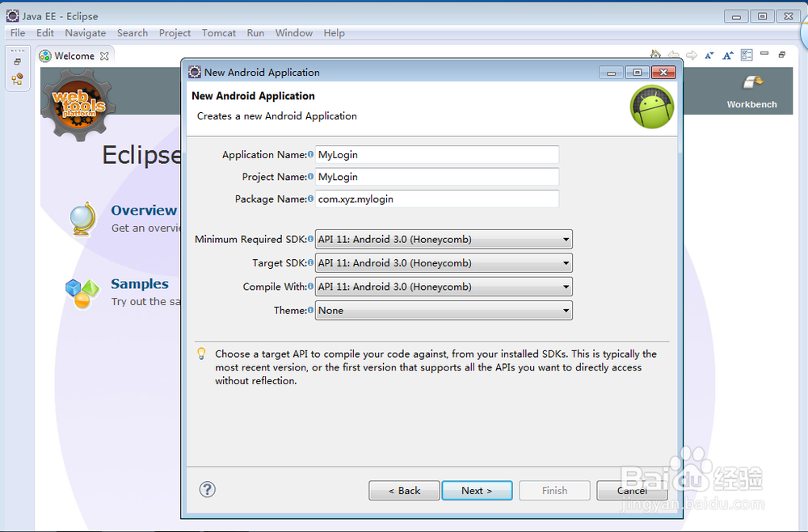This screenshot has height=532, width=808.
Task: Open the customize page icon
Action: (x=746, y=54)
